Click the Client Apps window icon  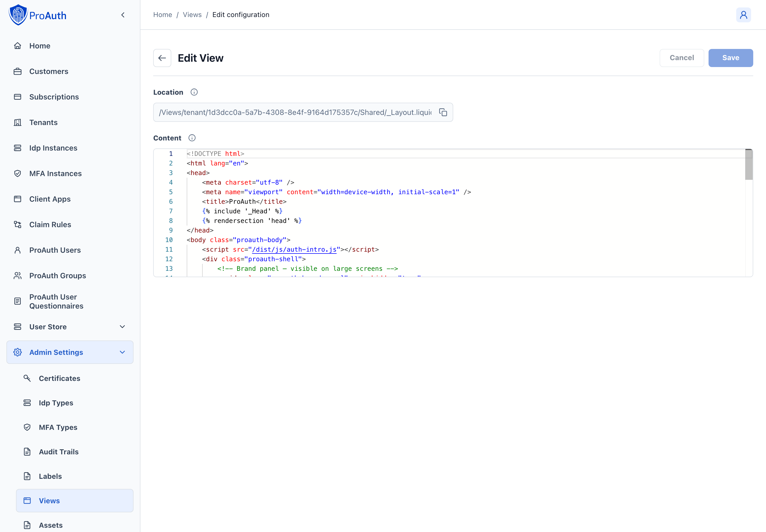click(x=18, y=199)
